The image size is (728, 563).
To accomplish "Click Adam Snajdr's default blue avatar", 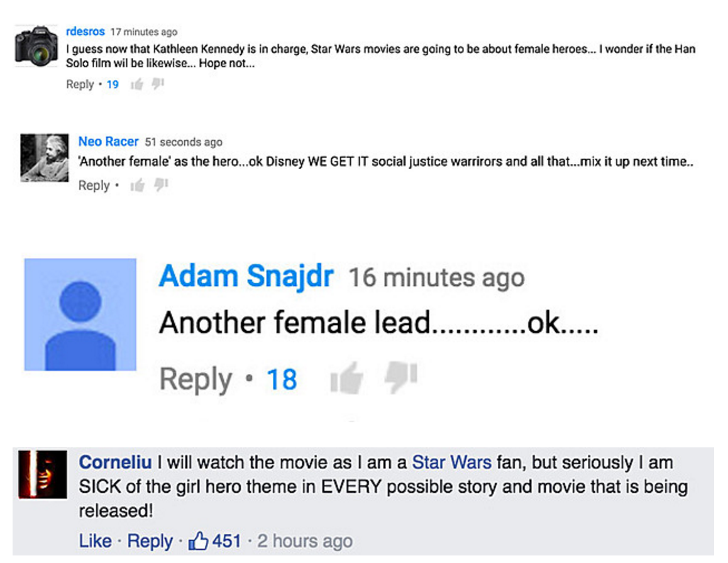I will tap(80, 314).
